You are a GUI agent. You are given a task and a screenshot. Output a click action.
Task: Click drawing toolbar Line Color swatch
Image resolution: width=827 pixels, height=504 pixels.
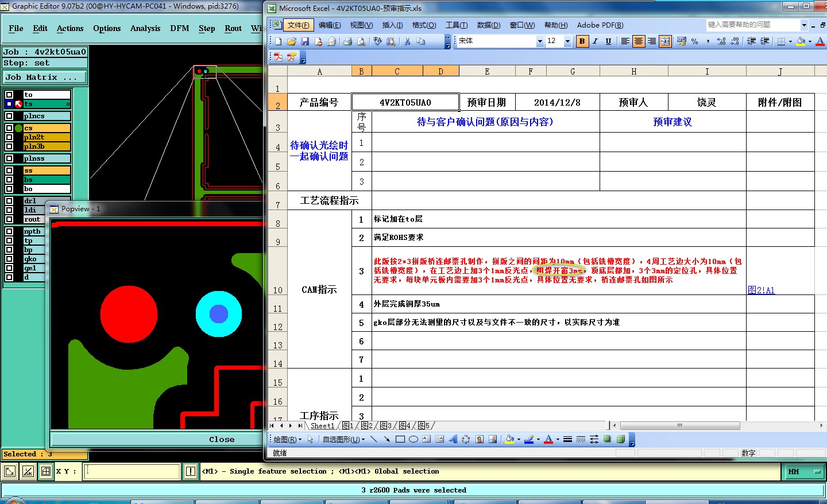click(x=529, y=440)
